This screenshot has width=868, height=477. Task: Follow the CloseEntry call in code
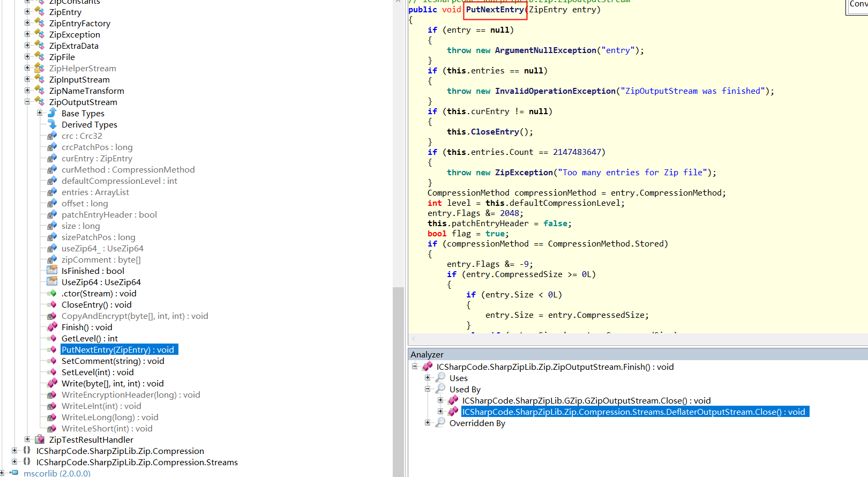[495, 132]
